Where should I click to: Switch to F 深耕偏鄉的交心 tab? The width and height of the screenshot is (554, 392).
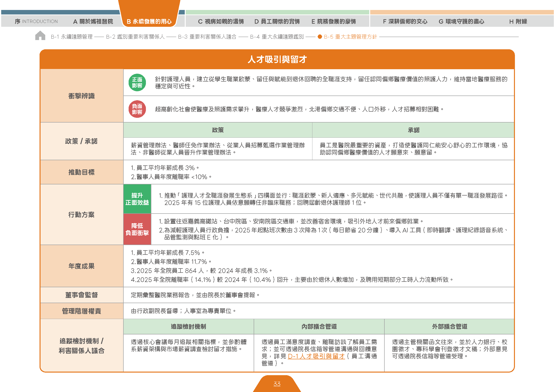(405, 22)
